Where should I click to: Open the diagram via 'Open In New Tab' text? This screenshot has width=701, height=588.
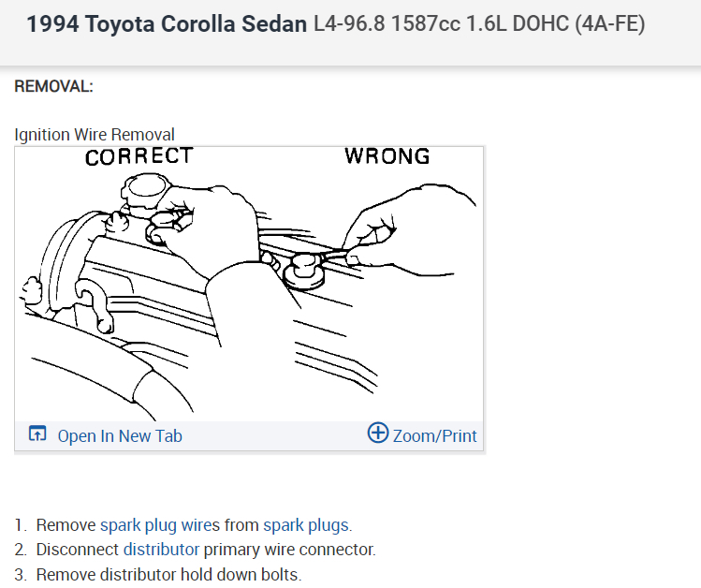120,435
